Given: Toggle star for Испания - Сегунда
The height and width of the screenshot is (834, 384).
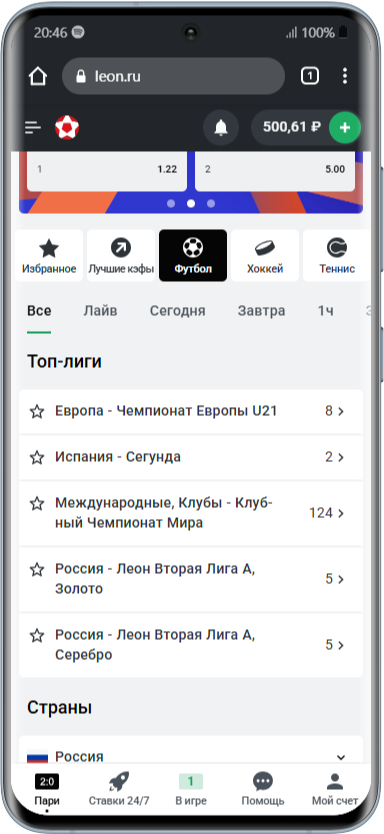Looking at the screenshot, I should coord(37,457).
